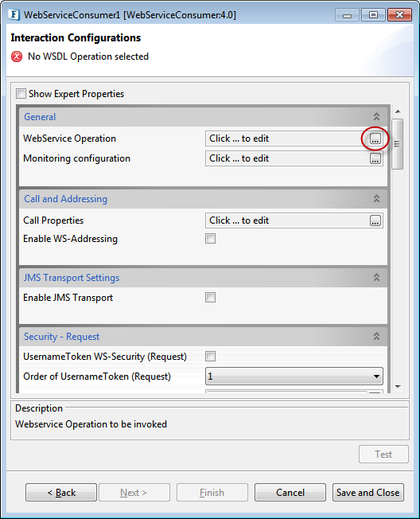The width and height of the screenshot is (420, 519).
Task: Collapse the Security - Request section chevron
Action: point(376,336)
